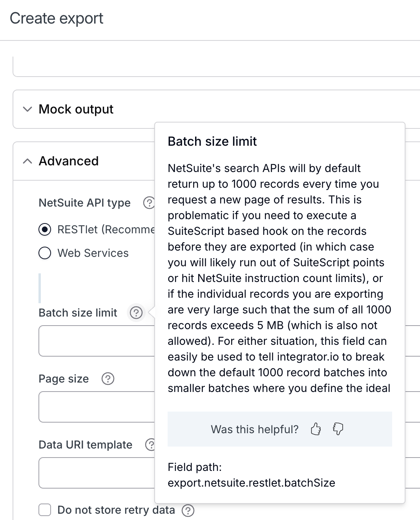Select the Web Services radio option
The width and height of the screenshot is (420, 520).
click(x=45, y=253)
